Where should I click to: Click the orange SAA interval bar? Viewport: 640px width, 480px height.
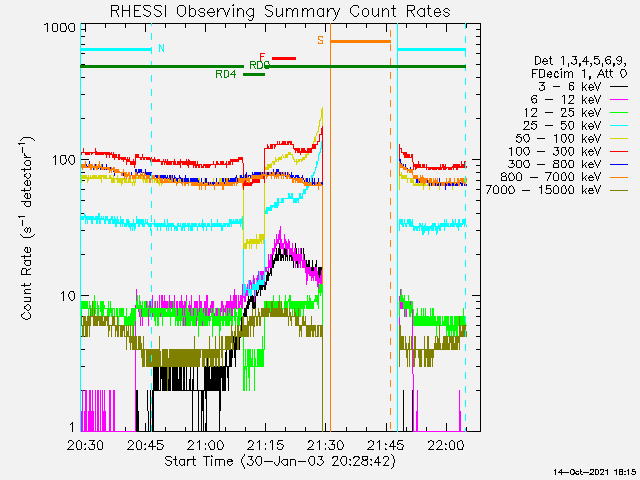point(360,41)
